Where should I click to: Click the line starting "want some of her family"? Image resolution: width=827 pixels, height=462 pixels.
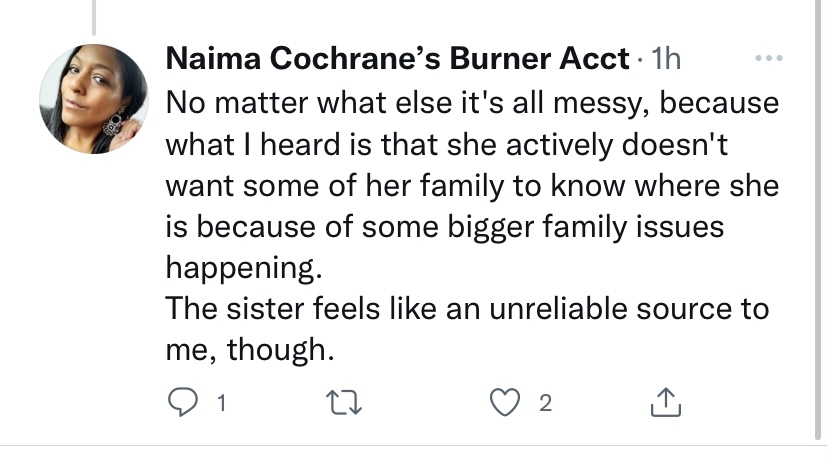(x=470, y=186)
